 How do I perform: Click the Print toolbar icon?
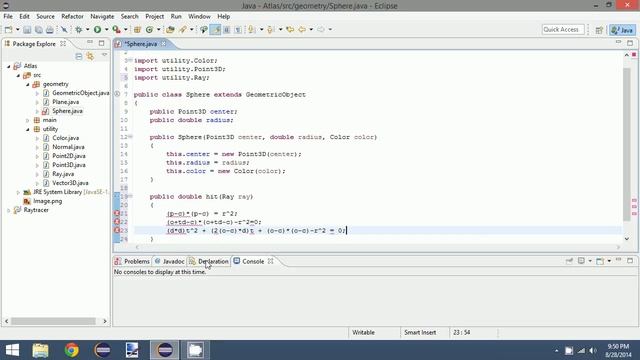49,29
